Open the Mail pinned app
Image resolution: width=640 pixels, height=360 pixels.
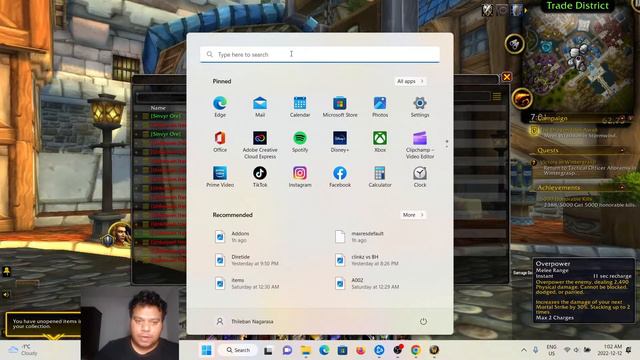pos(260,107)
